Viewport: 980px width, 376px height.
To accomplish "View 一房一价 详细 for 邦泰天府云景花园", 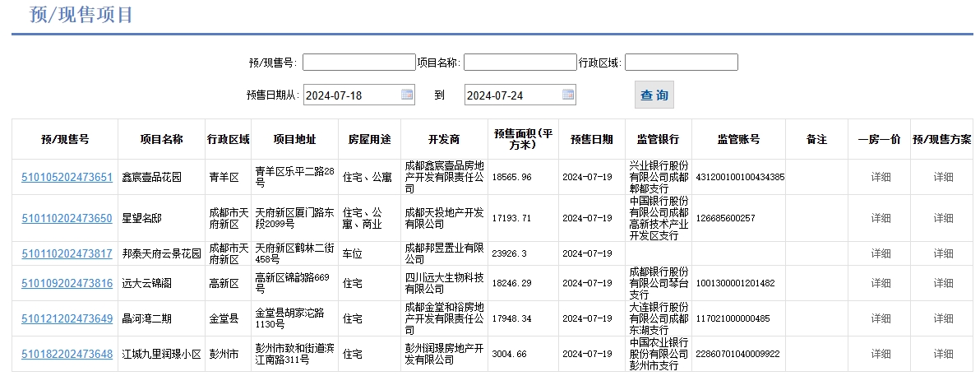I will (x=881, y=254).
